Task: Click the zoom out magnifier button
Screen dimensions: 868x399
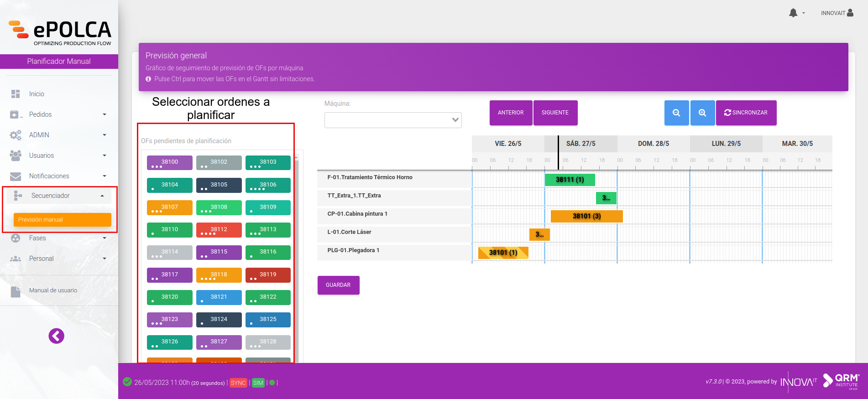Action: pyautogui.click(x=676, y=113)
